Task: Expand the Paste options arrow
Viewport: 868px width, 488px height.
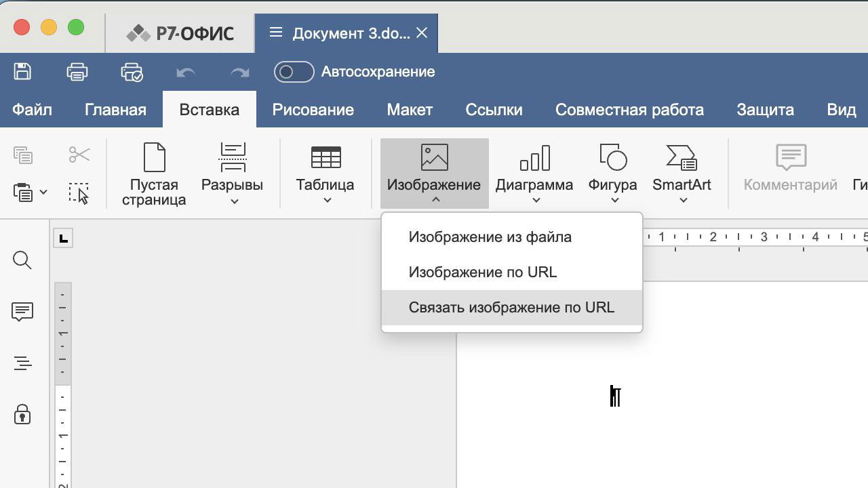Action: (x=43, y=192)
